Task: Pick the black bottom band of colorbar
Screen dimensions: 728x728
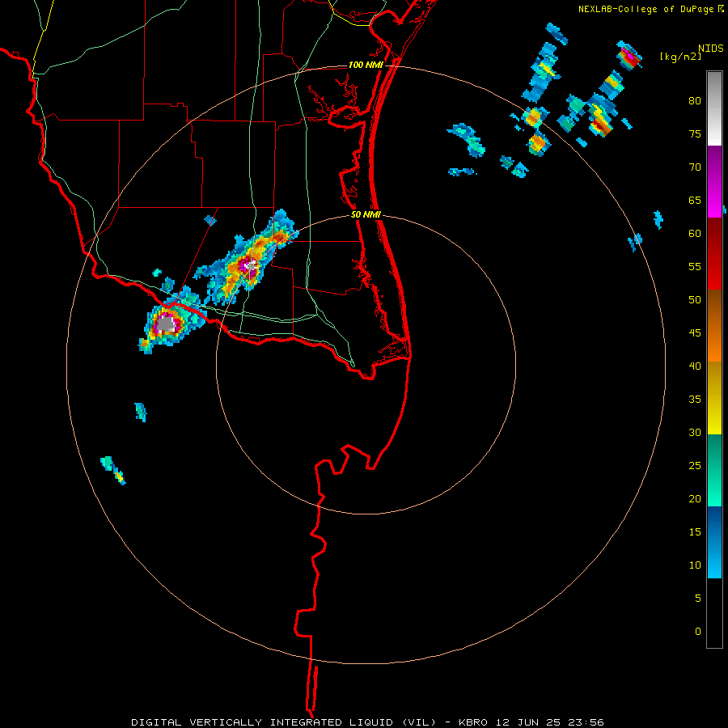Action: [714, 613]
